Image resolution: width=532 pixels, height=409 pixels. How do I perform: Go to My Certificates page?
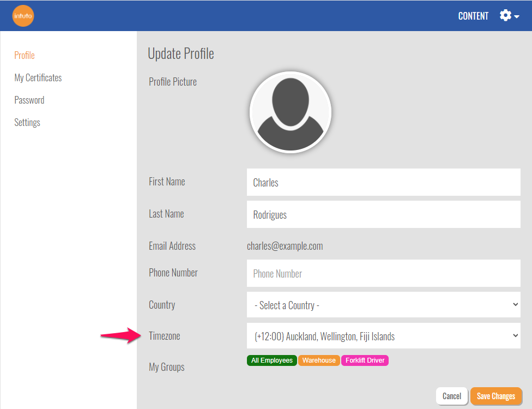(x=38, y=78)
